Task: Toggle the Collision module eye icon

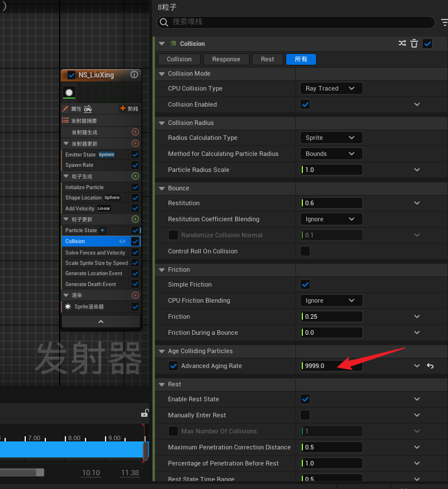Action: coord(122,241)
